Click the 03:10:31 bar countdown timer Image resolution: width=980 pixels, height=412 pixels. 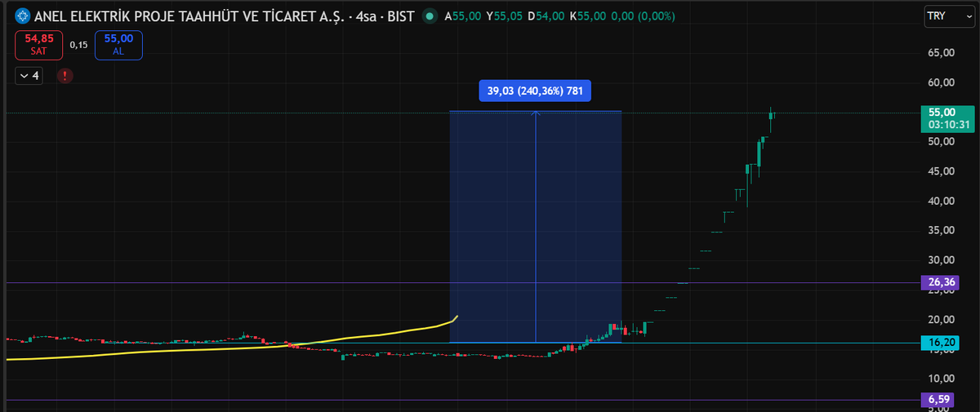pos(947,125)
